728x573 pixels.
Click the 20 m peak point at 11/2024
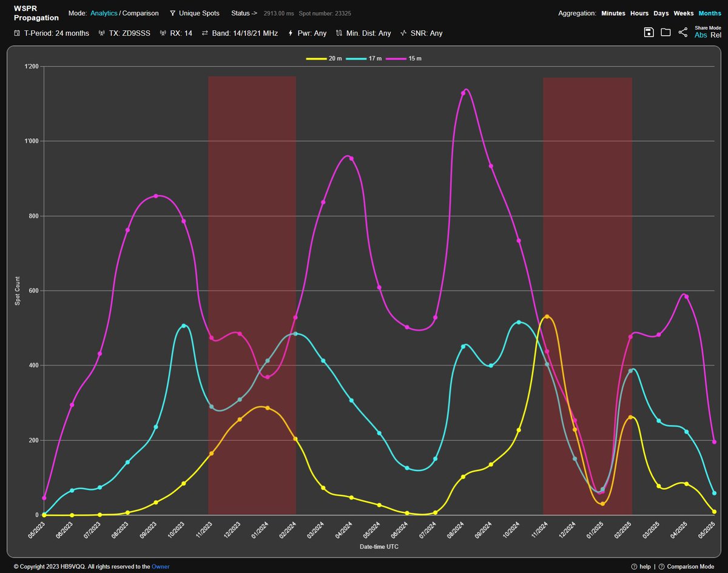(x=547, y=317)
